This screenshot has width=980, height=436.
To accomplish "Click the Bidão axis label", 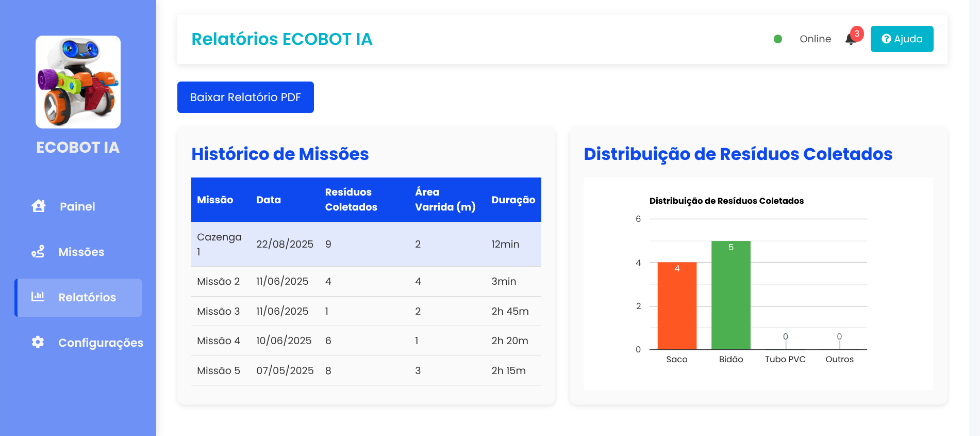I will pos(731,359).
